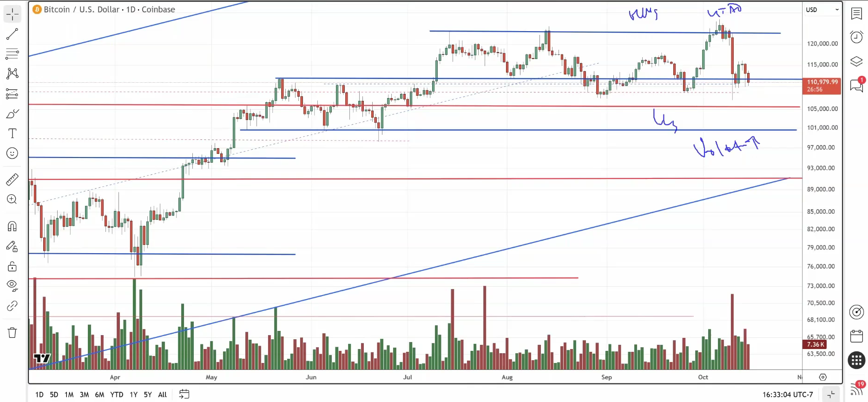Toggle lock all drawings

[x=12, y=266]
